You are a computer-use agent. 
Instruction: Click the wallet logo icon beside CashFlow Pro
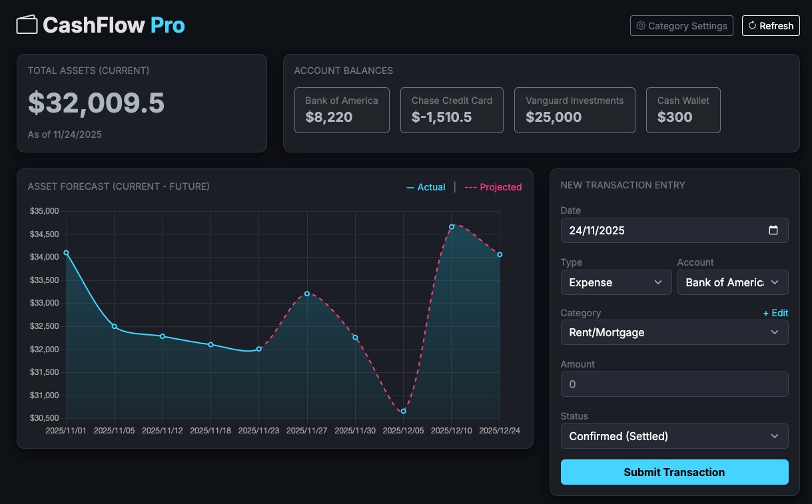pyautogui.click(x=27, y=25)
